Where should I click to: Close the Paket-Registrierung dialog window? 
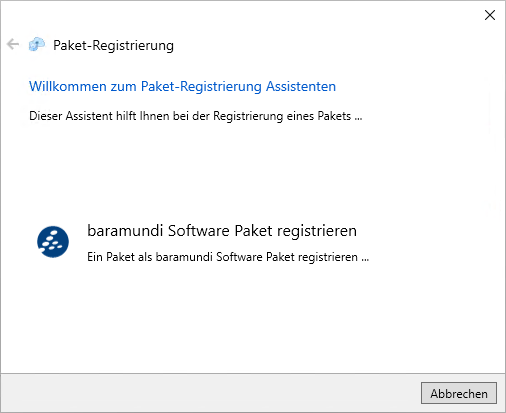click(x=490, y=15)
